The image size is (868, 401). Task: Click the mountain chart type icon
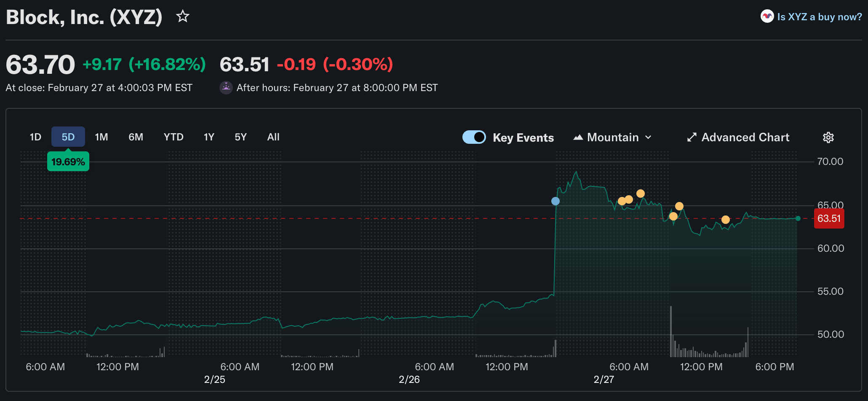pyautogui.click(x=578, y=137)
